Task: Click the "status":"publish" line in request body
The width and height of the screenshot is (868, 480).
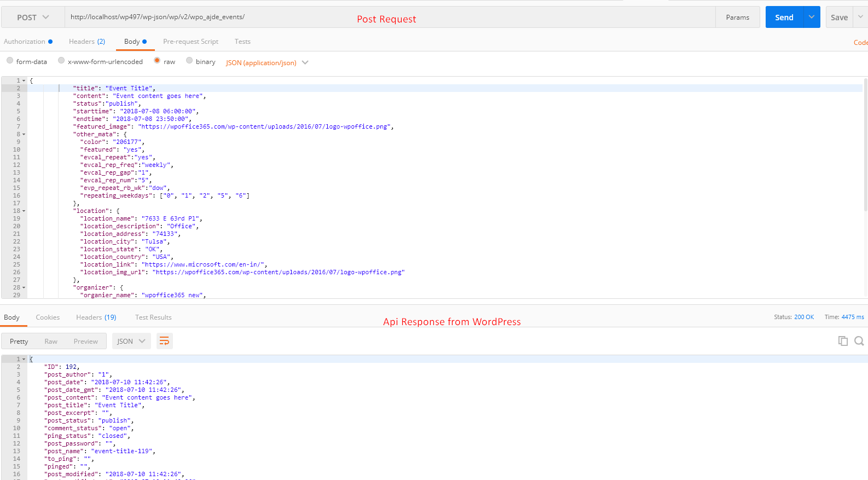Action: pyautogui.click(x=108, y=103)
